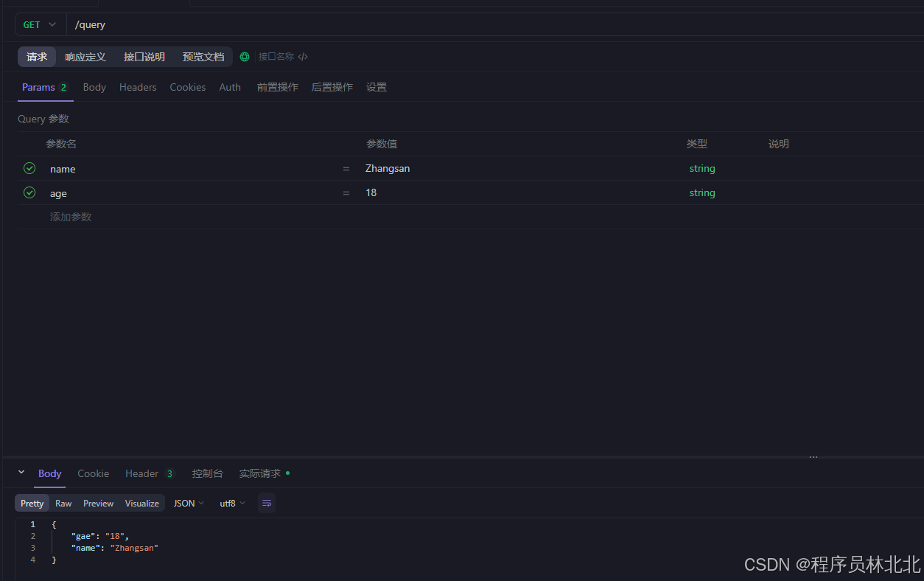Select the response Header tab
The image size is (924, 581).
150,473
